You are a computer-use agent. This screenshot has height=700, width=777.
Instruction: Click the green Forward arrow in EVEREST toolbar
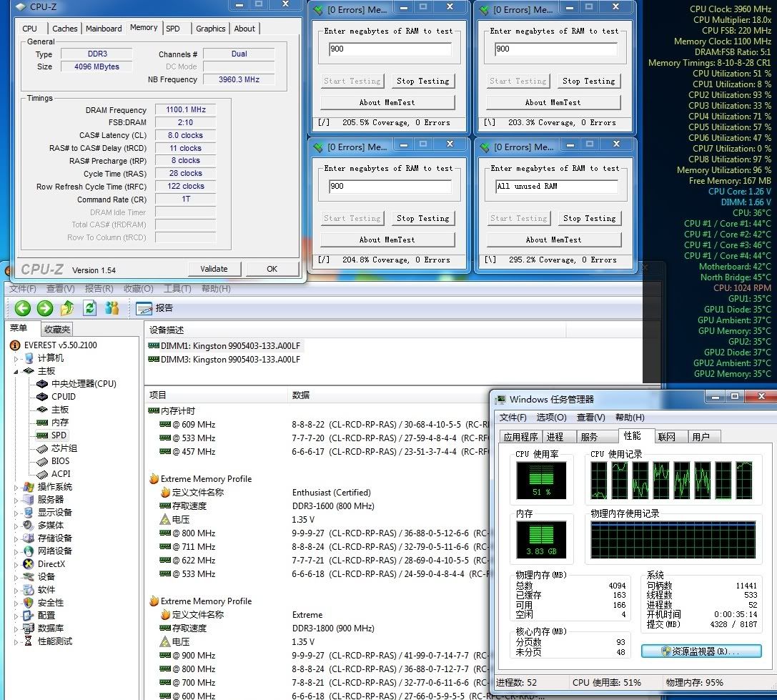pos(45,308)
